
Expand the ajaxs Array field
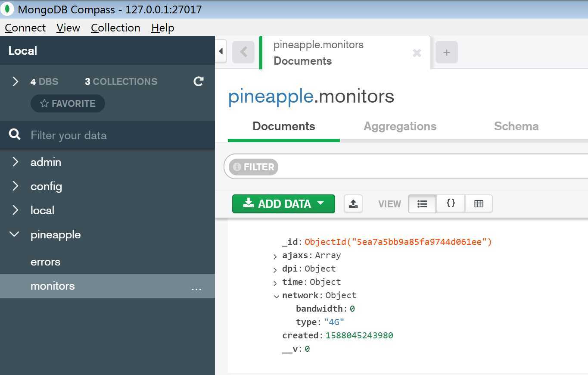[x=275, y=256]
